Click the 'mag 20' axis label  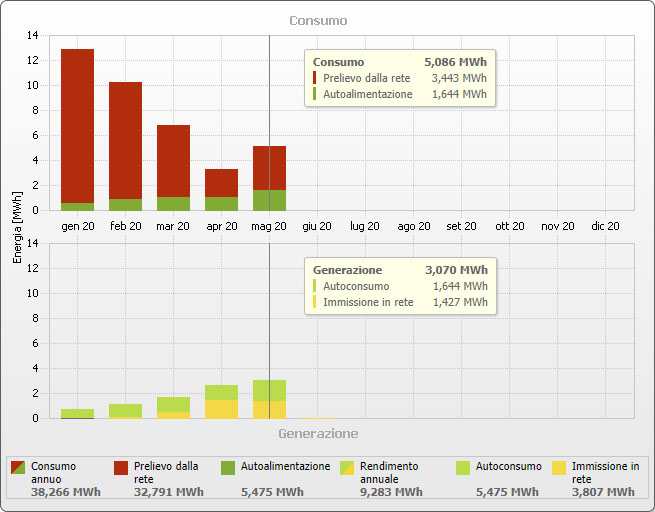(x=269, y=226)
